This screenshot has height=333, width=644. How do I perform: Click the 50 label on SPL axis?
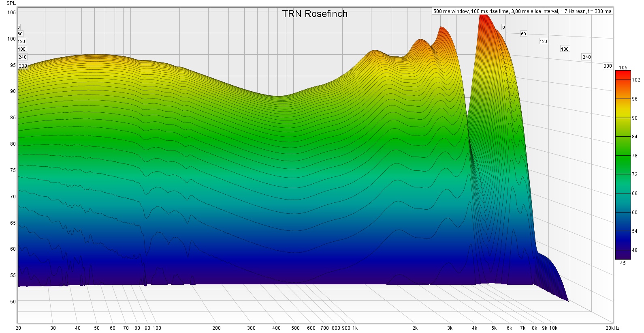pyautogui.click(x=13, y=302)
